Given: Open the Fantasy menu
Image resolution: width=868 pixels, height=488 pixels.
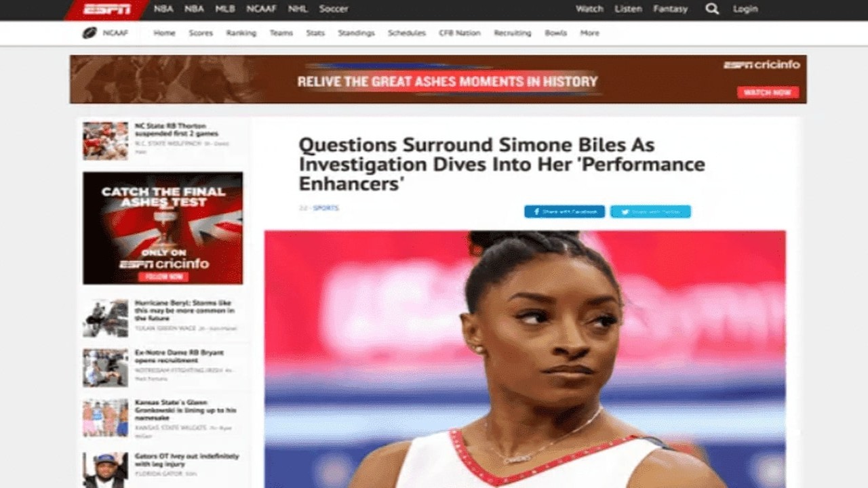Looking at the screenshot, I should coord(670,9).
